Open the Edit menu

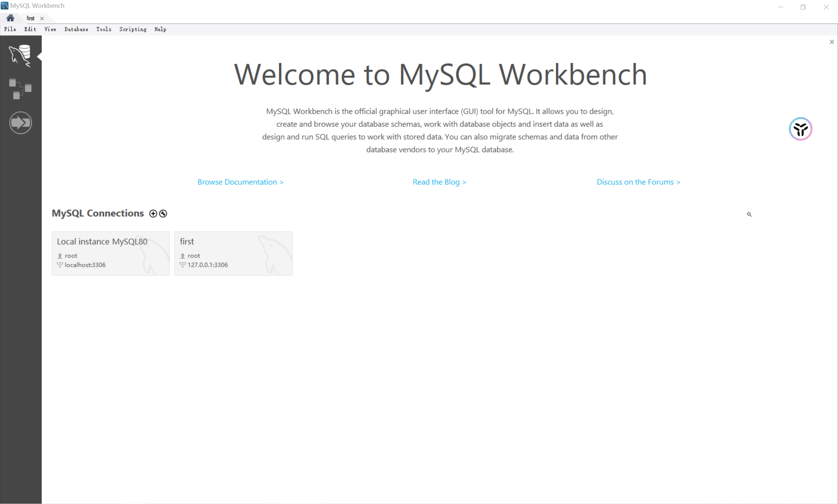[x=30, y=29]
